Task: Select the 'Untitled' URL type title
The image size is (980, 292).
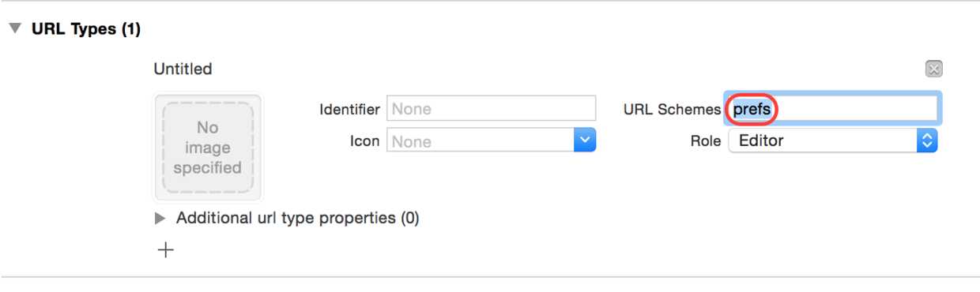Action: point(183,69)
